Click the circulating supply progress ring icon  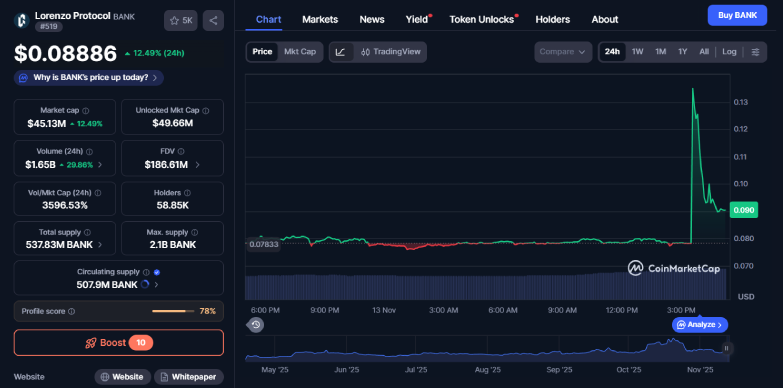tap(145, 285)
